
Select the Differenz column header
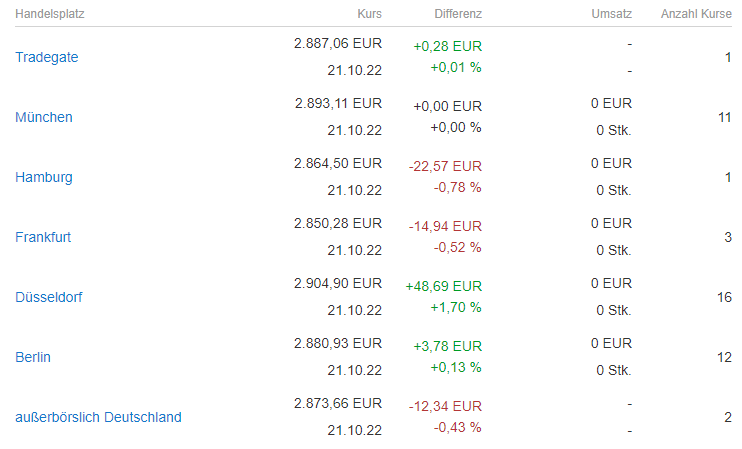point(458,14)
